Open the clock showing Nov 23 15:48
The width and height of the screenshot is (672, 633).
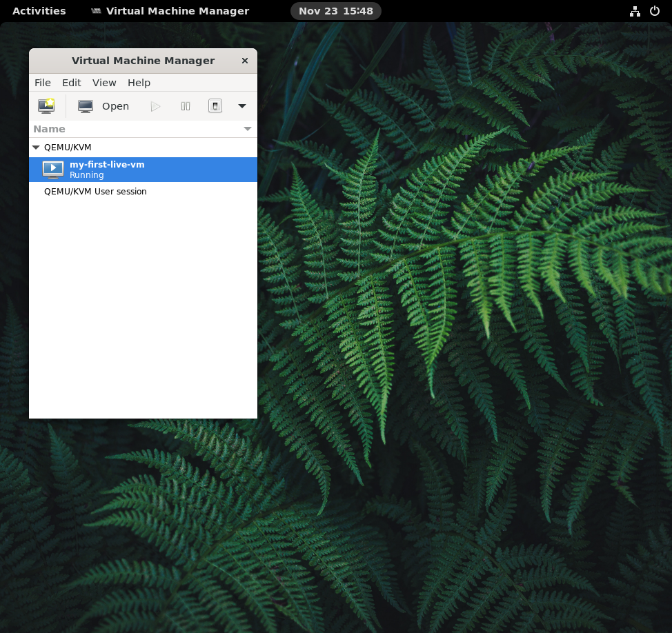point(336,11)
